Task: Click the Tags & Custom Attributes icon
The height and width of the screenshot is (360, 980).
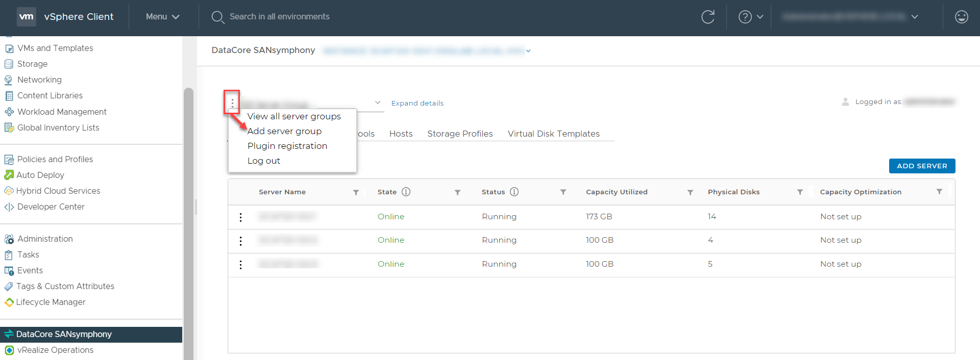Action: coord(9,287)
